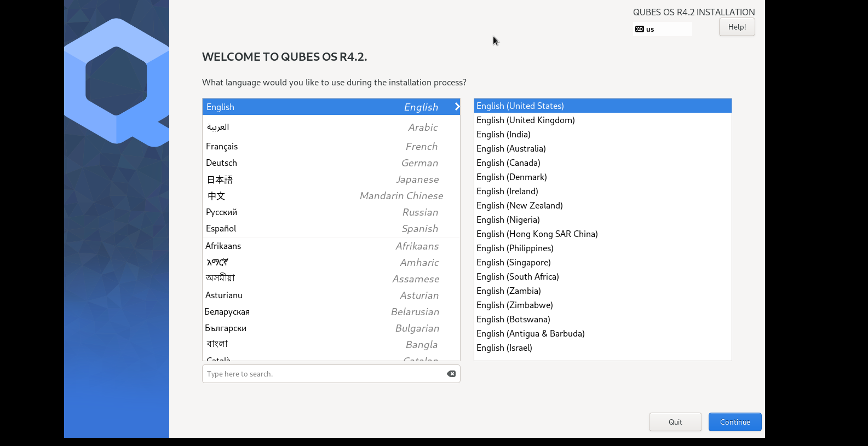Screen dimensions: 868x446
Task: Select English (Ireland) locale
Action: 603,191
